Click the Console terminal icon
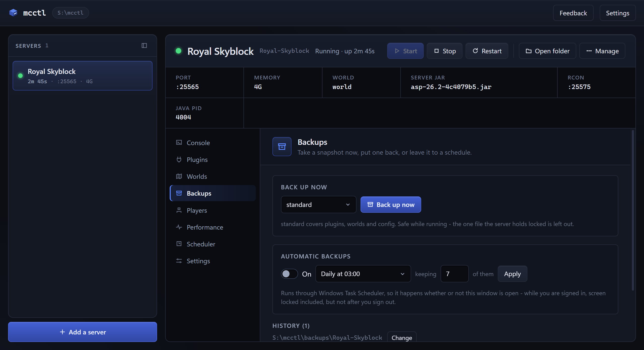 179,143
